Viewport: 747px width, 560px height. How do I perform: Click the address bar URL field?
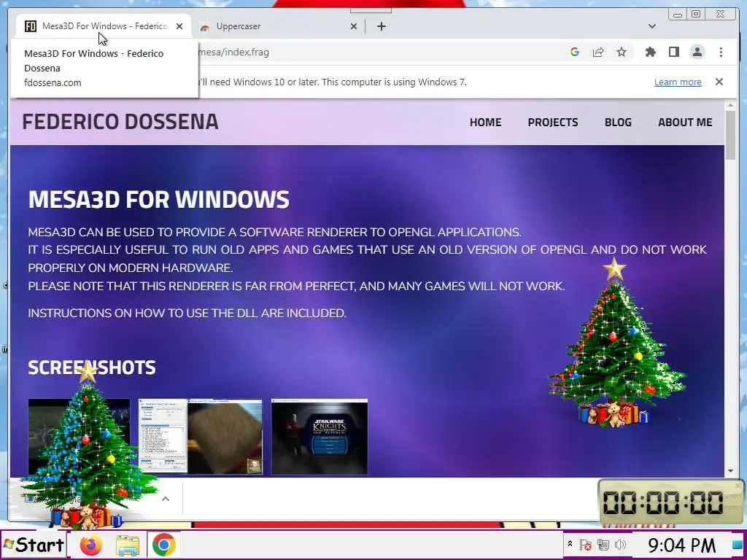(x=381, y=52)
